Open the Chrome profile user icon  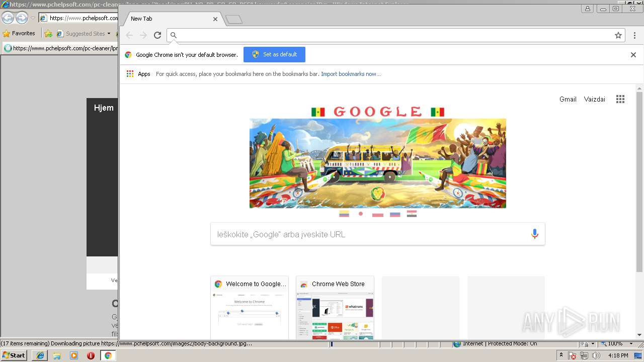[587, 9]
